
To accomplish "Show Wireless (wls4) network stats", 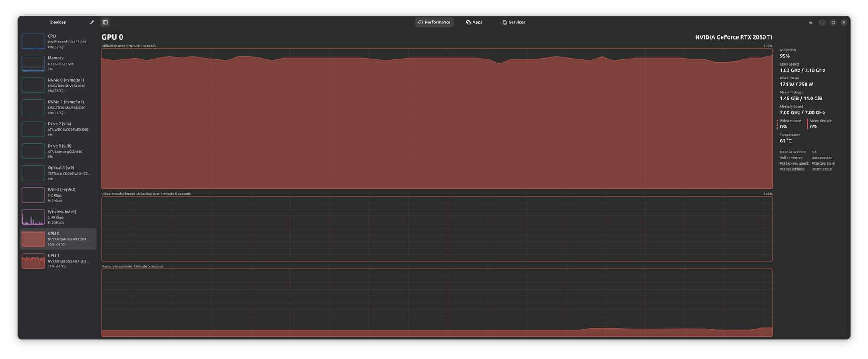I will 58,217.
